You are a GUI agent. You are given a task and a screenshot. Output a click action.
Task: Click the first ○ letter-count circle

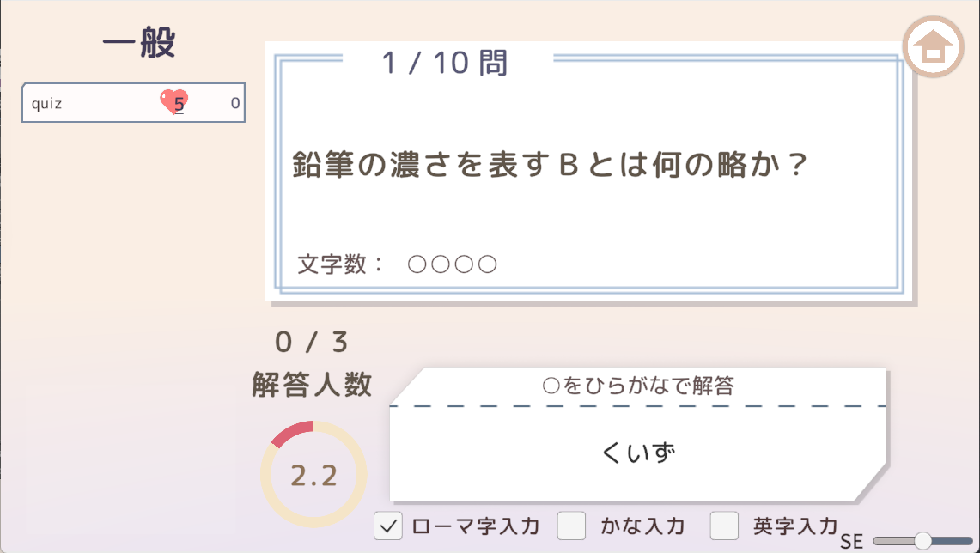pos(417,264)
